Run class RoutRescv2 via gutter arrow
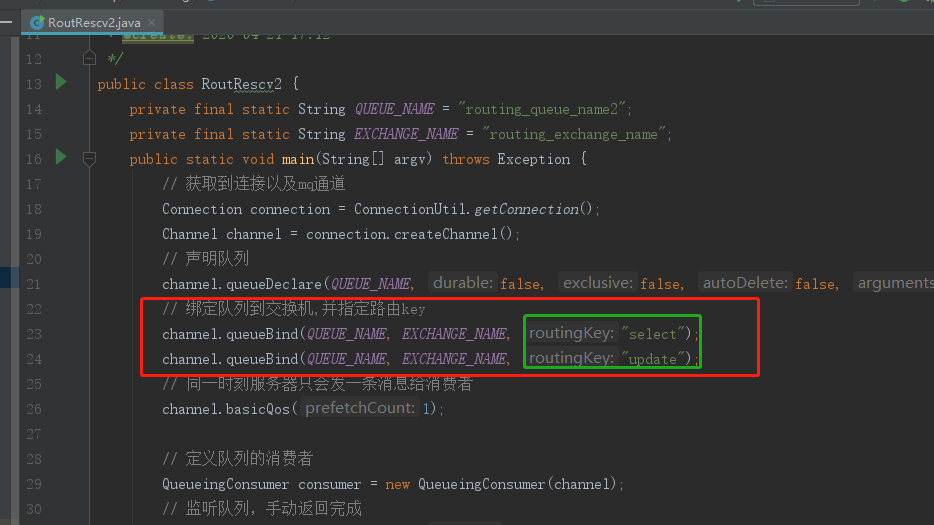Viewport: 934px width, 525px height. (61, 82)
